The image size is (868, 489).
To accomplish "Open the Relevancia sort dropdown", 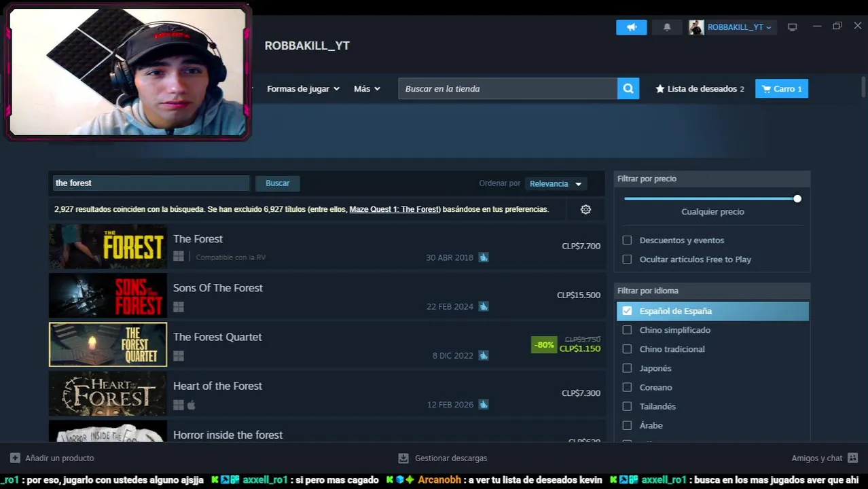I will pyautogui.click(x=556, y=183).
